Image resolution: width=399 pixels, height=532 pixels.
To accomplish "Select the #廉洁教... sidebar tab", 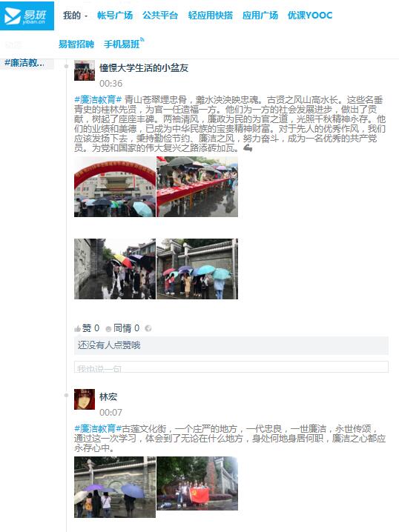I will coord(27,63).
